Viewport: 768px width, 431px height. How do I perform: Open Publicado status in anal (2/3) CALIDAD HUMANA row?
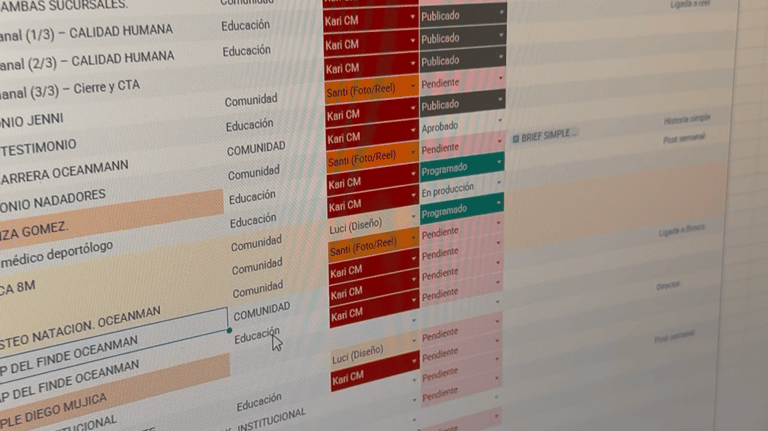463,38
